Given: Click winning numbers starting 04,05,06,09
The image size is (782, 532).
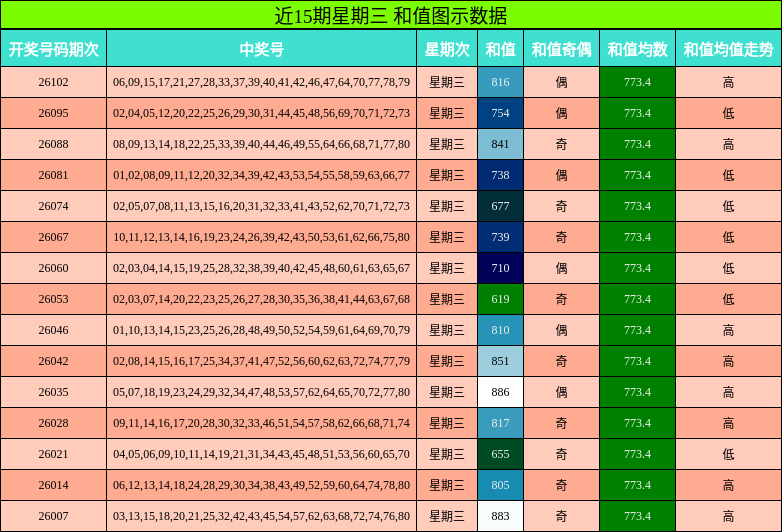Looking at the screenshot, I should 261,454.
